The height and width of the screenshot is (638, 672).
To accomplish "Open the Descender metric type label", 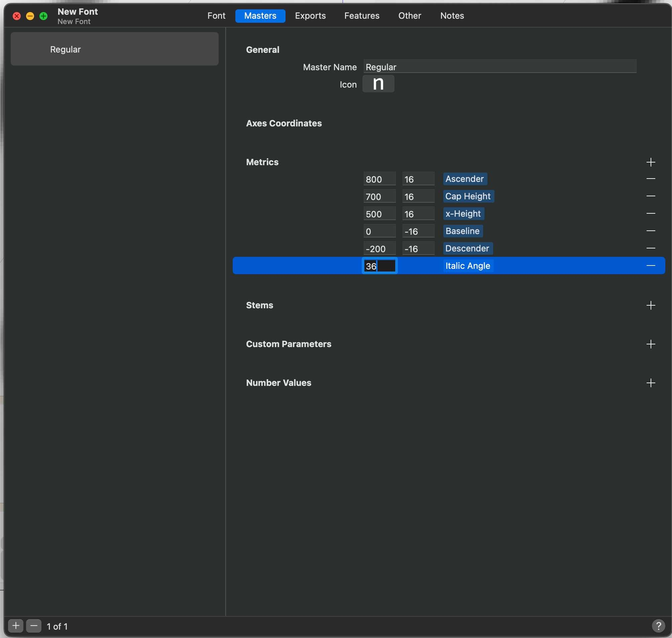I will pos(468,248).
